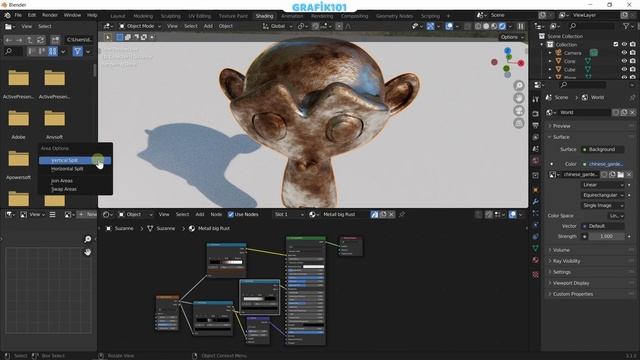Select the box select tool in viewport
Image resolution: width=640 pixels, height=360 pixels.
tap(120, 37)
